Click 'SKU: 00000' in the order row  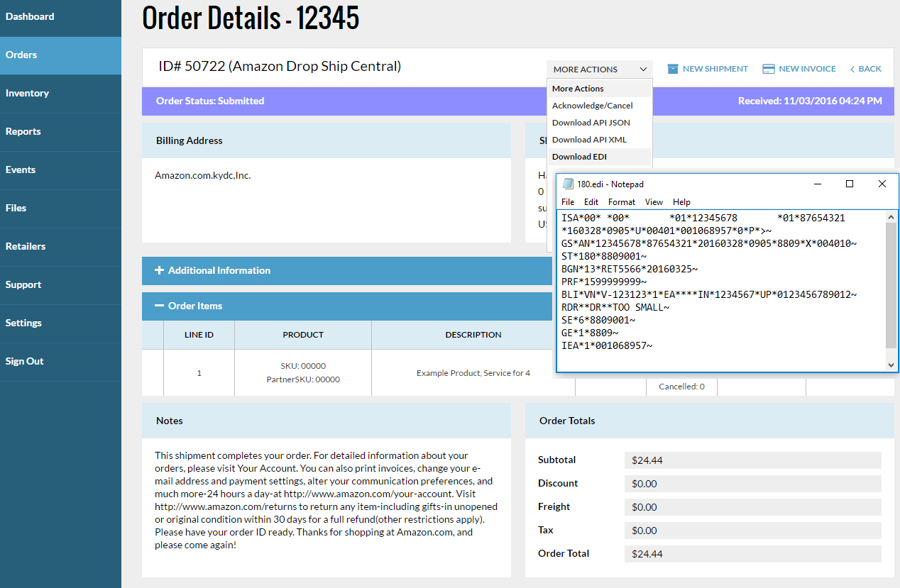coord(303,366)
